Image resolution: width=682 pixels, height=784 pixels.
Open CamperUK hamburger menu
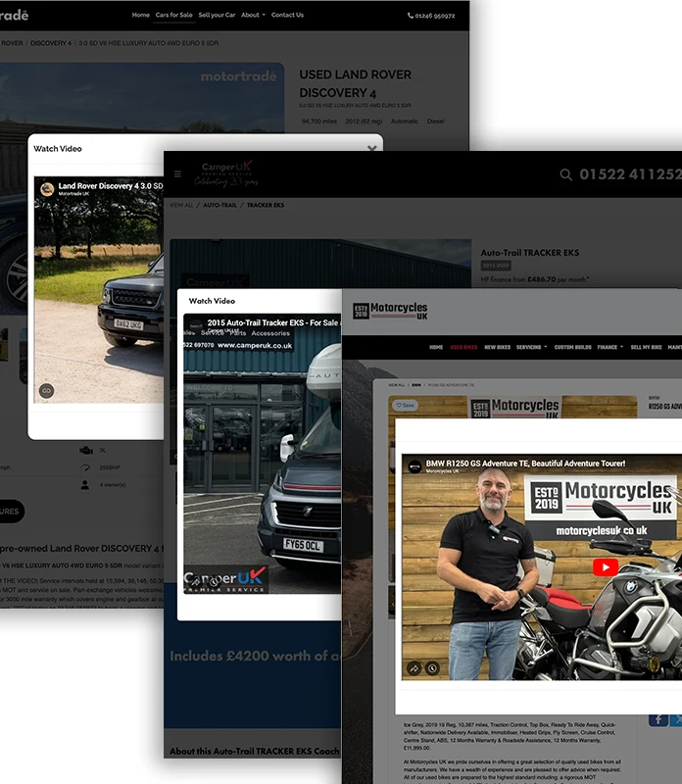click(177, 174)
